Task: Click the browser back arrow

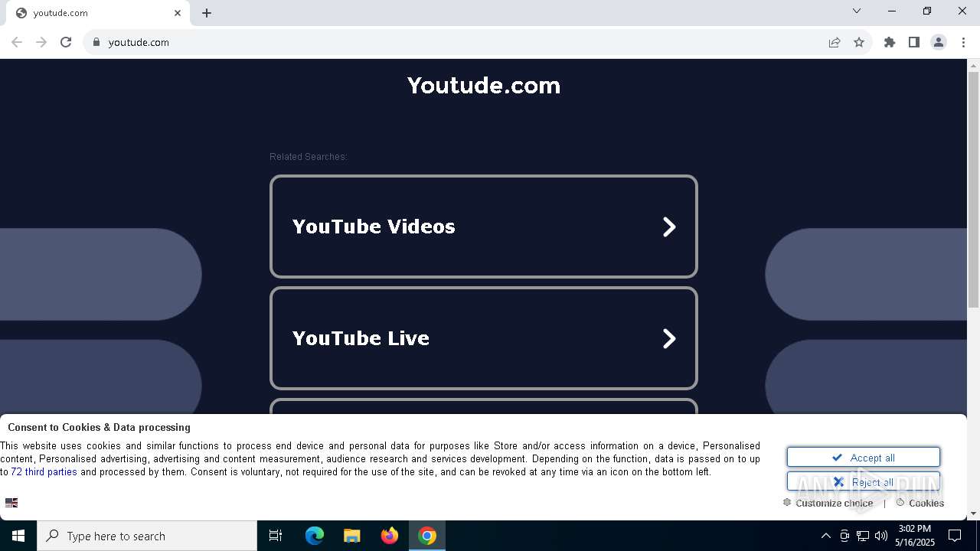Action: (x=17, y=42)
